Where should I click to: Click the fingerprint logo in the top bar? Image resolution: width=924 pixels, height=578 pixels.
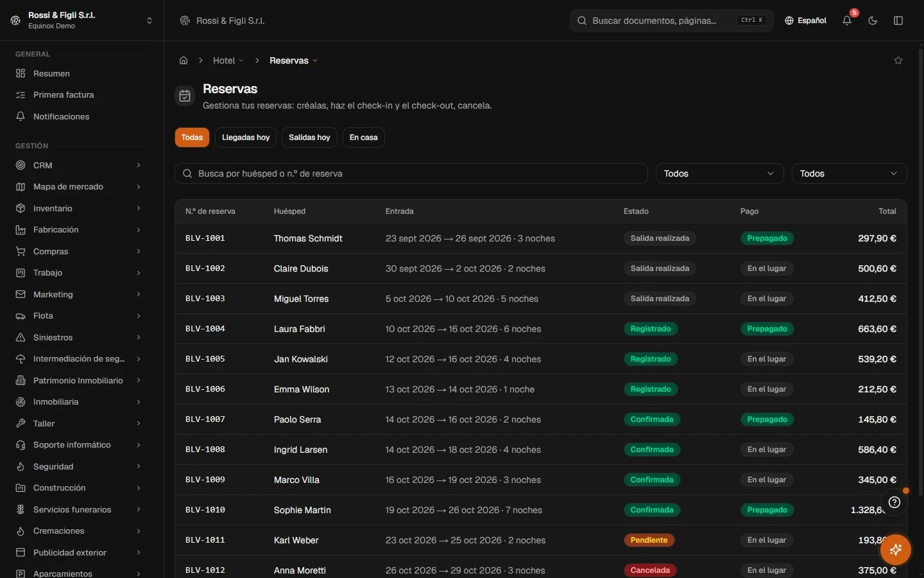tap(185, 21)
